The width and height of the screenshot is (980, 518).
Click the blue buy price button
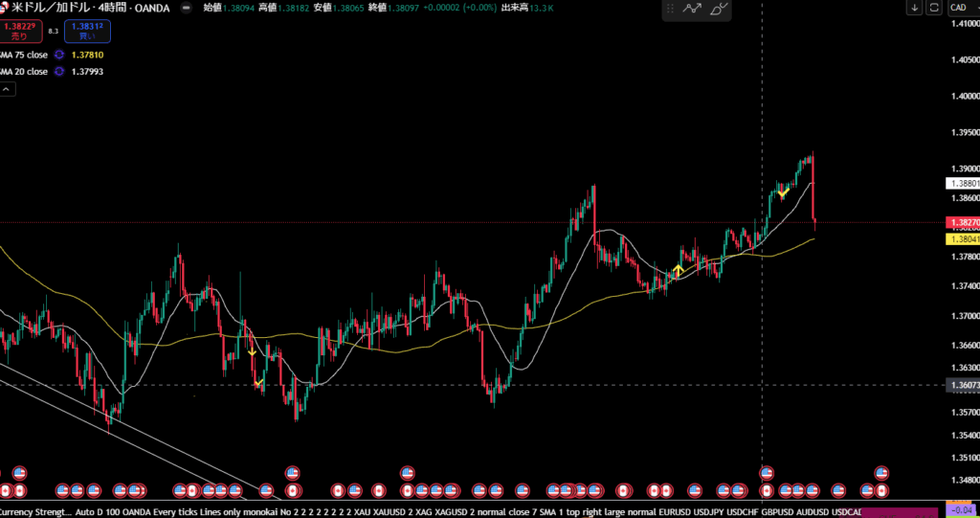tap(87, 31)
